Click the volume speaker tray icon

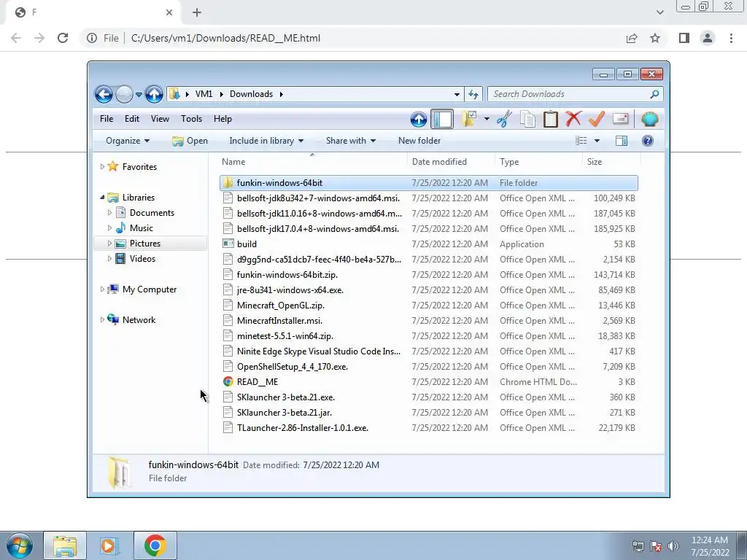point(673,546)
